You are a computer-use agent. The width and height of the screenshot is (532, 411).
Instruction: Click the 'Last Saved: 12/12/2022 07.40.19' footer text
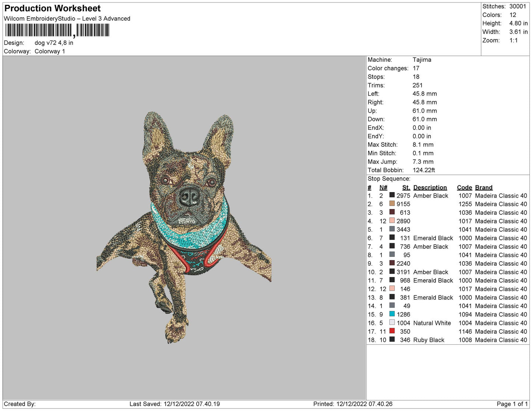[175, 404]
